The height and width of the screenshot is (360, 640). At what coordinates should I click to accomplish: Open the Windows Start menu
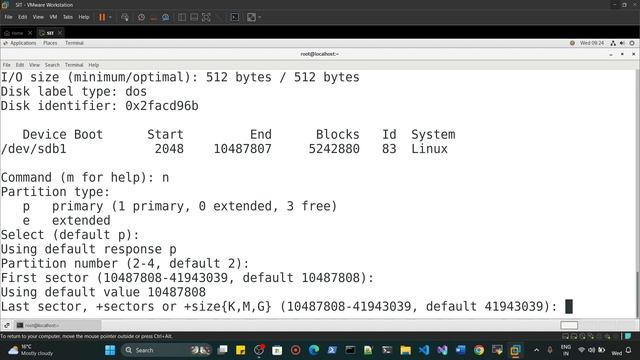110,350
